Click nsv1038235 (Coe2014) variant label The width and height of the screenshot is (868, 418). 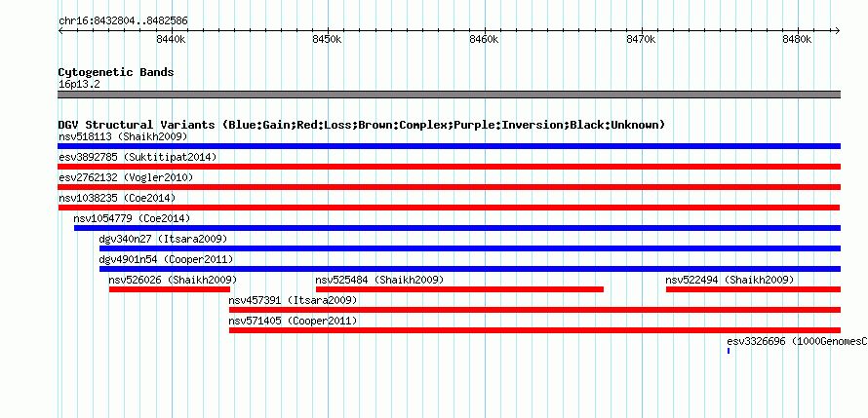(117, 198)
